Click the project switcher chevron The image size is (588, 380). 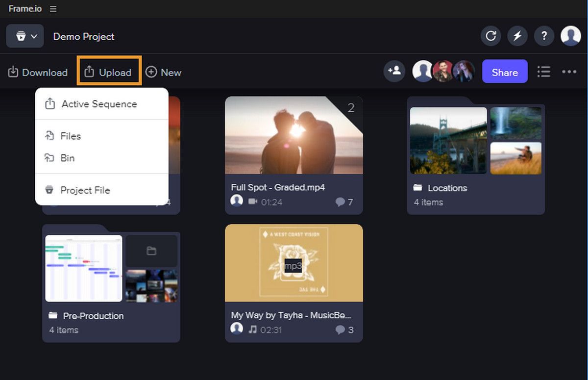pyautogui.click(x=33, y=36)
